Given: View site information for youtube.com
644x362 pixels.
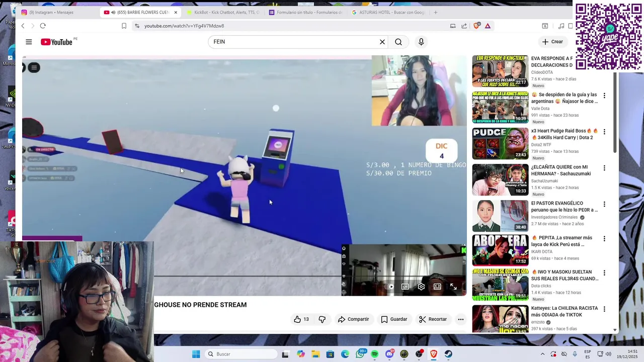Looking at the screenshot, I should 137,26.
